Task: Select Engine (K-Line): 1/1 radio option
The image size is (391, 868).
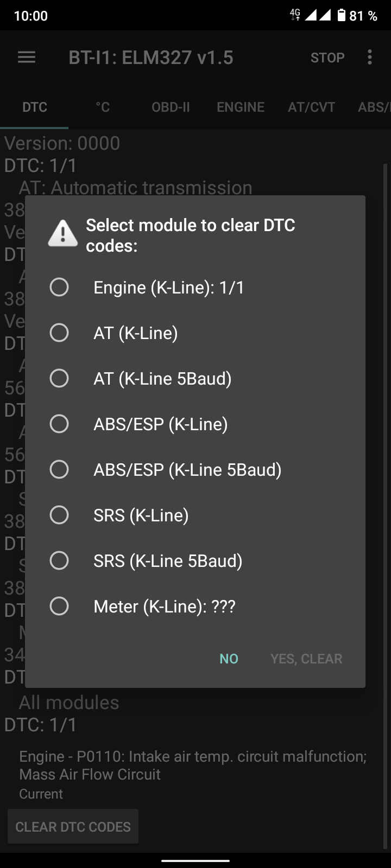Action: click(195, 287)
